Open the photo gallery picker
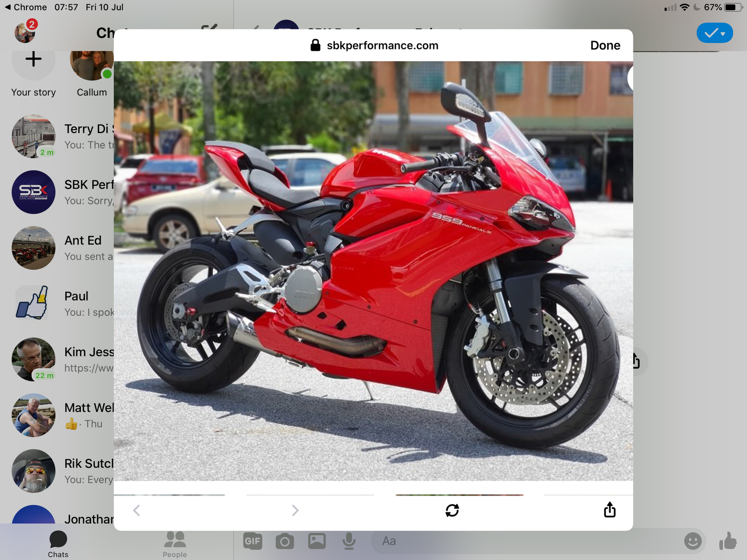Image resolution: width=747 pixels, height=560 pixels. 317,541
